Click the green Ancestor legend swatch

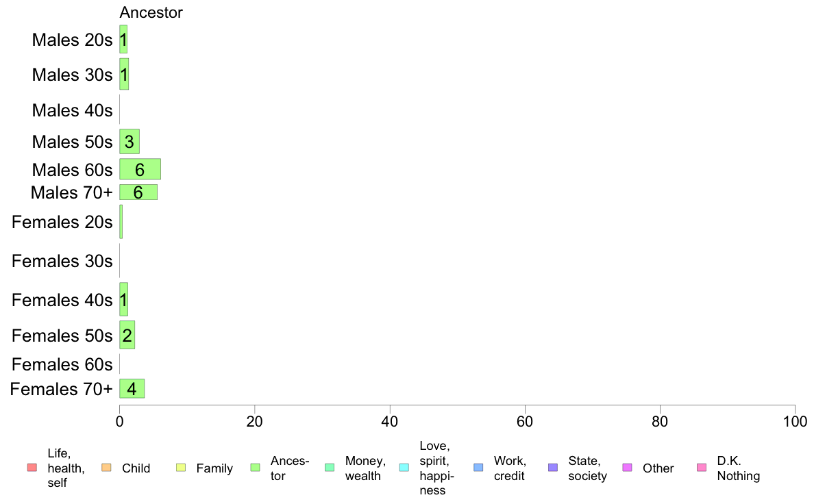(255, 468)
